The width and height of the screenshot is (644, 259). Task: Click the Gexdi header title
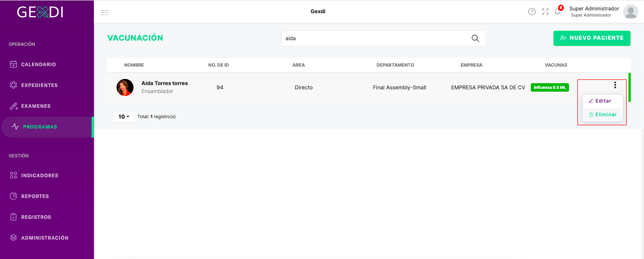[318, 11]
